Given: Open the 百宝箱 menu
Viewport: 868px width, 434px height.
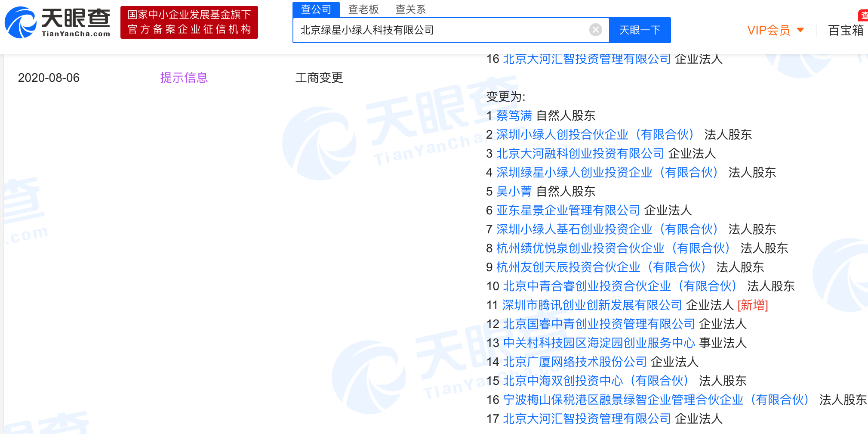Looking at the screenshot, I should click(846, 30).
